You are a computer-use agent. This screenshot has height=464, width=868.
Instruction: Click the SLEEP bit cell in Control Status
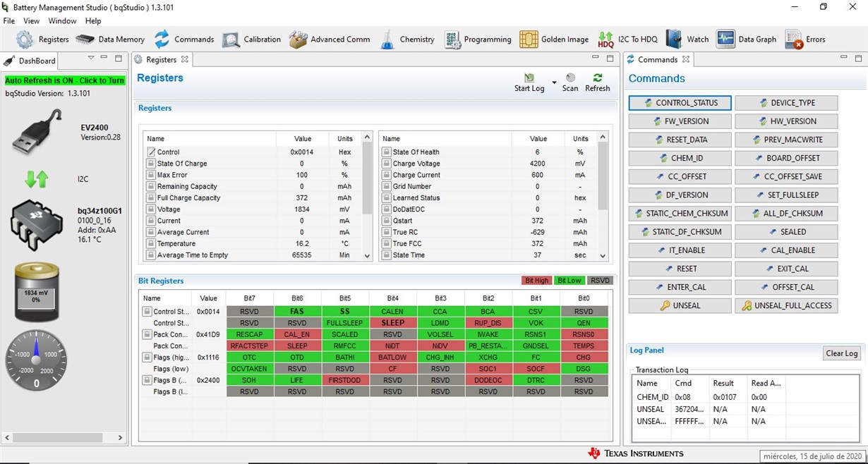(393, 323)
